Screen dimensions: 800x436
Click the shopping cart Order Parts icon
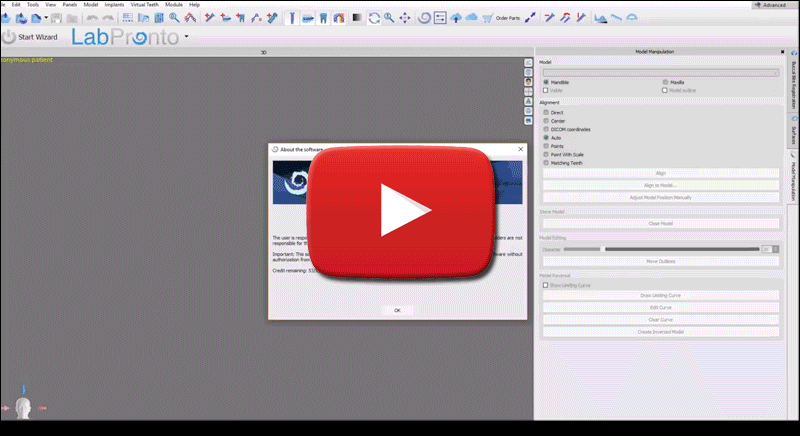click(x=488, y=18)
